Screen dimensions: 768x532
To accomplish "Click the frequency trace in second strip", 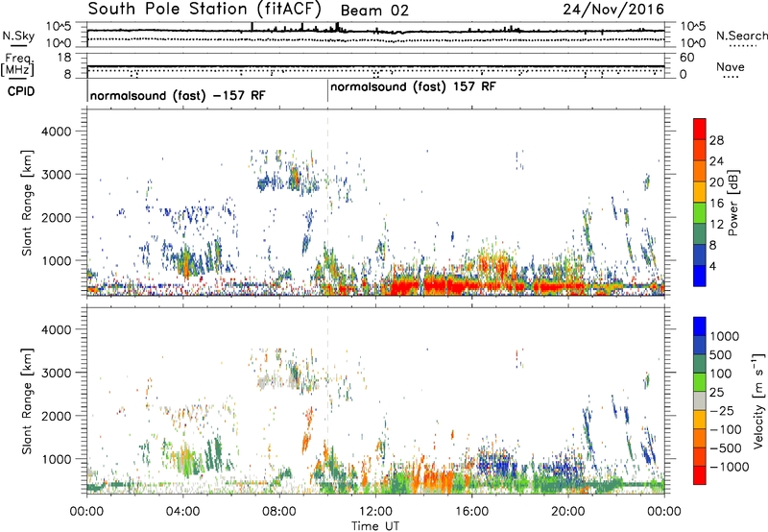I will [x=375, y=66].
